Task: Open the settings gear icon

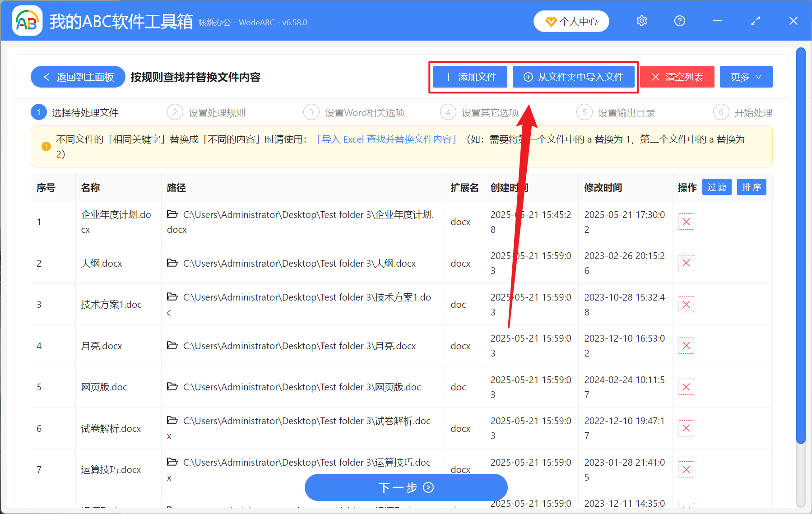Action: (x=641, y=21)
